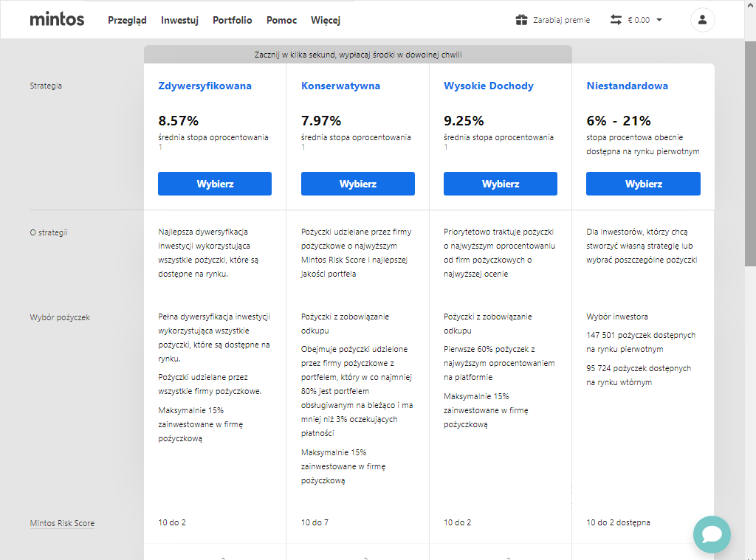Click the mintos logo

(x=57, y=20)
